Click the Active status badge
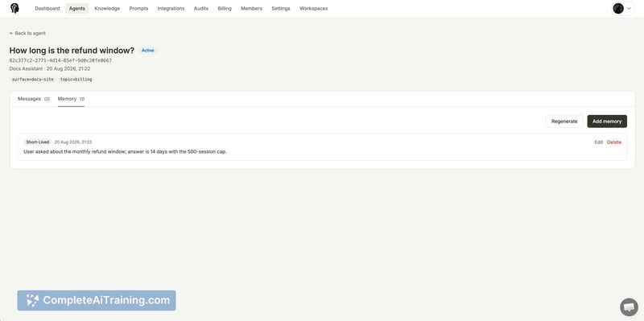 pyautogui.click(x=148, y=51)
